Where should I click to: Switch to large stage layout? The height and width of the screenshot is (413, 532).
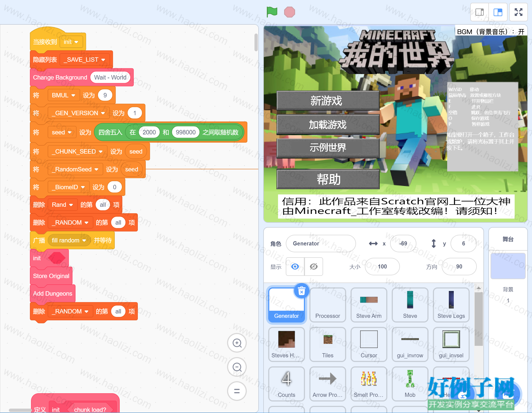[498, 12]
